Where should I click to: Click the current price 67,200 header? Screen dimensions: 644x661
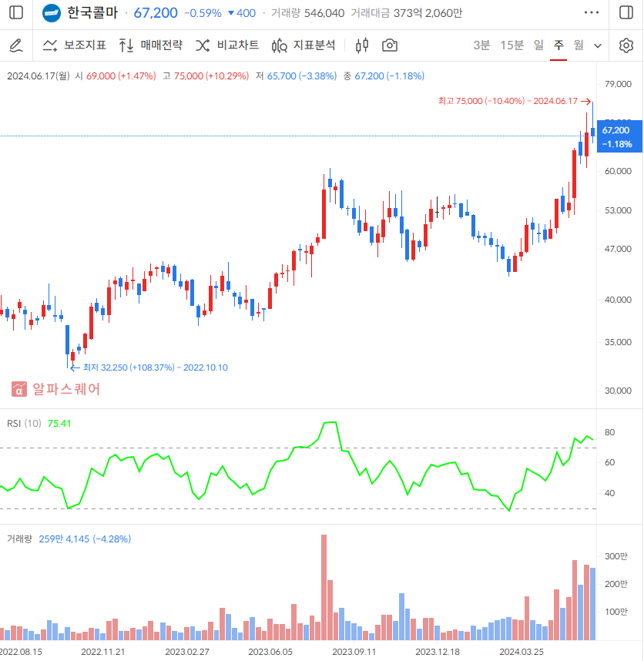pyautogui.click(x=156, y=13)
